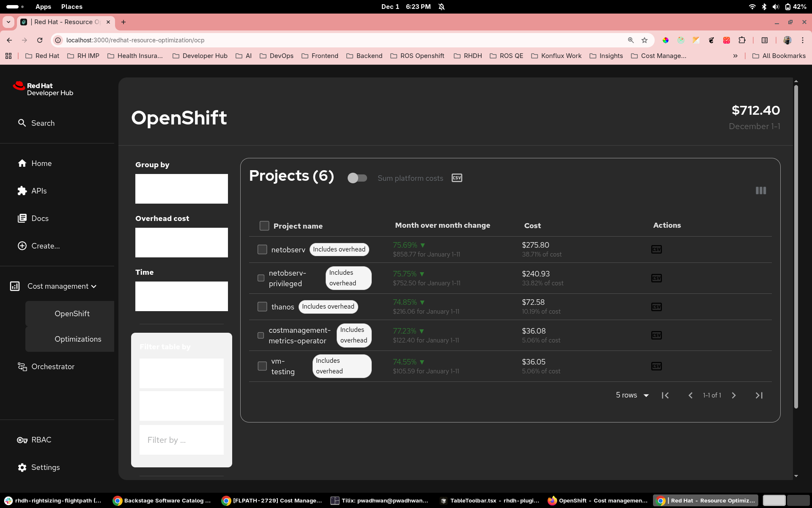The width and height of the screenshot is (812, 508).
Task: Download CSV for netobserv row
Action: coord(656,249)
